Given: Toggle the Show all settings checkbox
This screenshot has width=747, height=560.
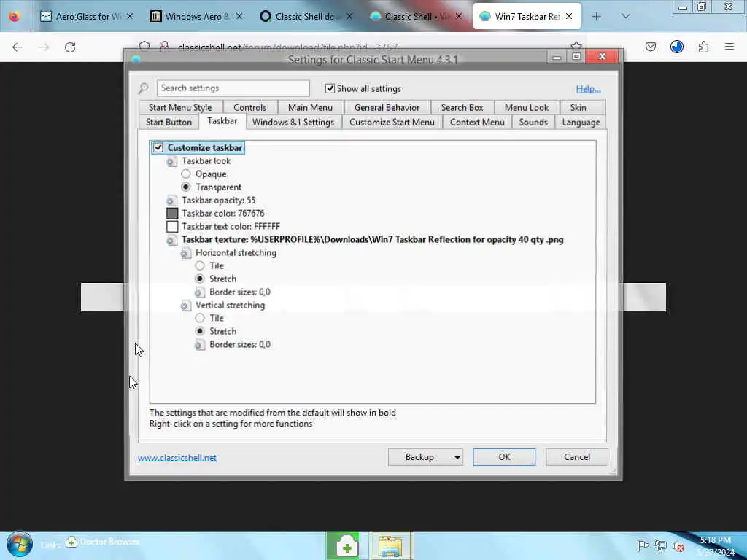Looking at the screenshot, I should [330, 88].
